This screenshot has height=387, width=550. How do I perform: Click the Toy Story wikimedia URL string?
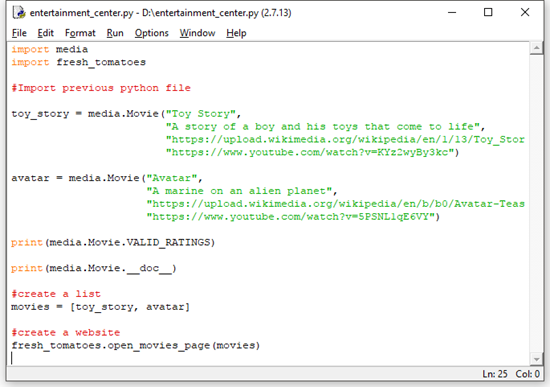pos(345,139)
